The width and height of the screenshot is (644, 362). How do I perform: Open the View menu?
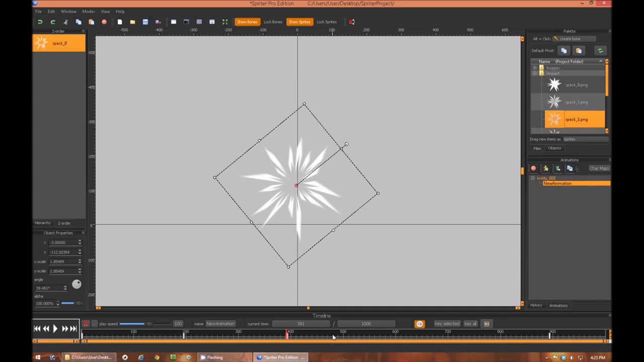tap(105, 11)
